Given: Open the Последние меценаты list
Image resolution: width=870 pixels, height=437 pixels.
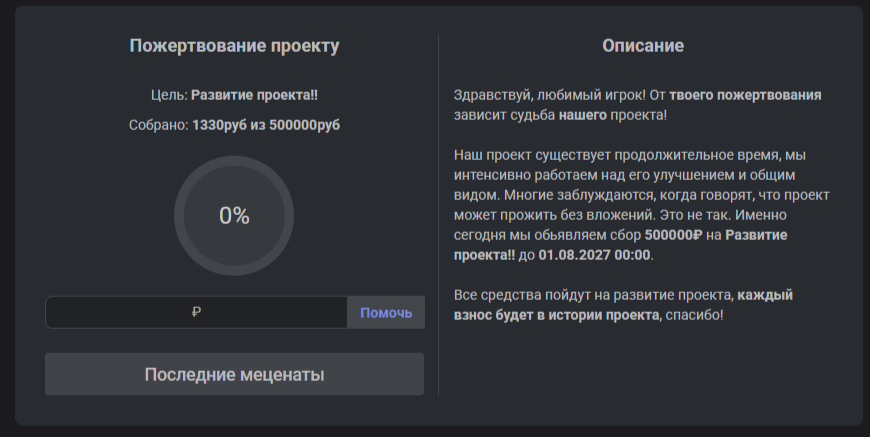Looking at the screenshot, I should (x=234, y=374).
